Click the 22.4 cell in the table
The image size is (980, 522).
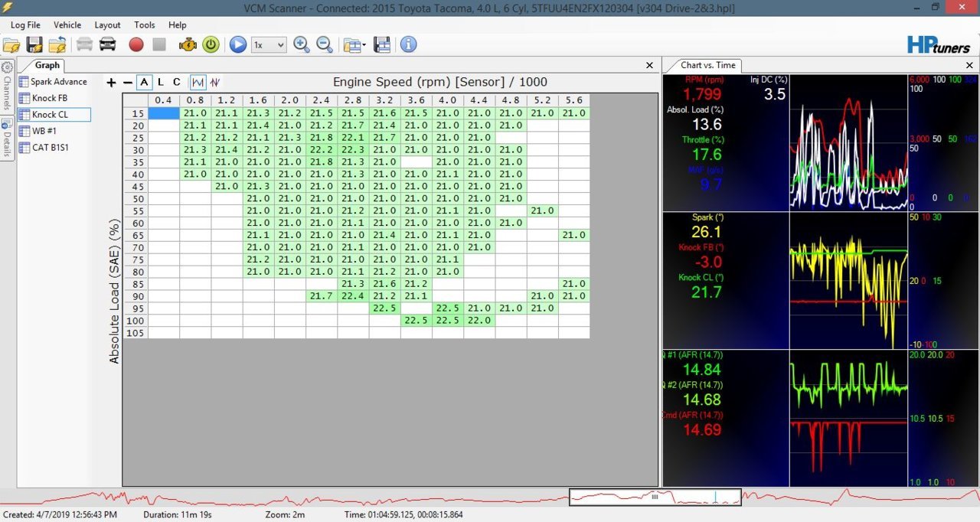point(352,295)
